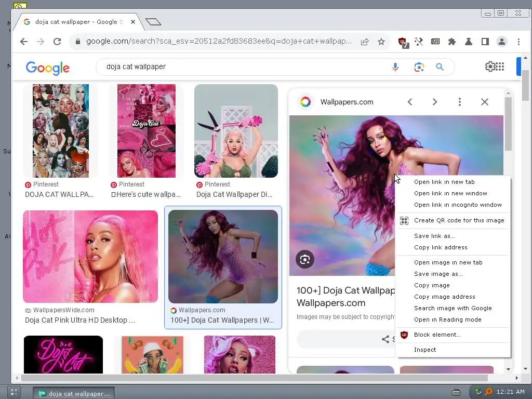The width and height of the screenshot is (532, 399).
Task: Open the DOJA CAT WALLPA... collage thumbnail
Action: tap(61, 131)
